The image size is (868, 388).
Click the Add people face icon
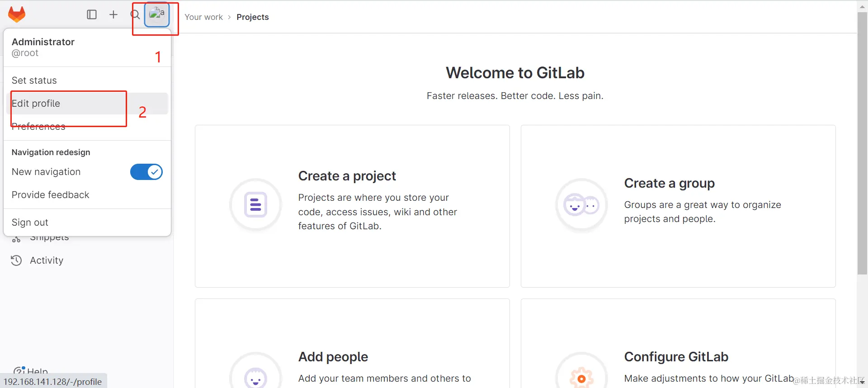(x=256, y=378)
